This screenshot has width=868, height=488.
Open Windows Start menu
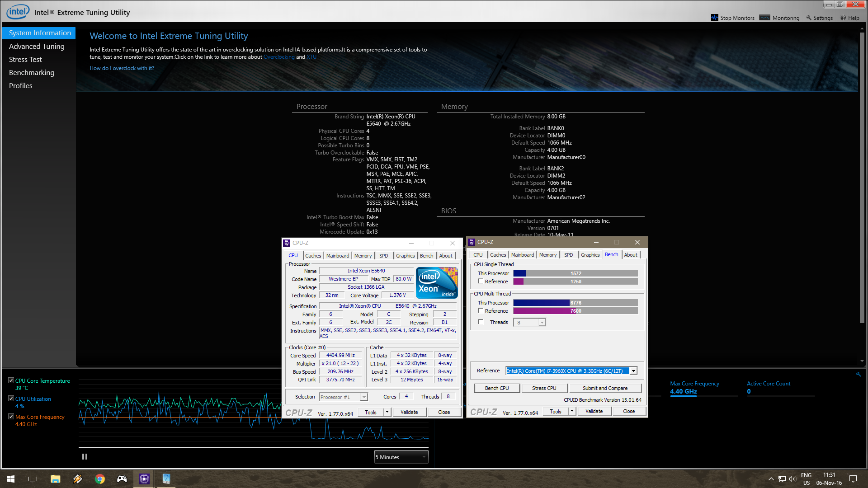point(11,479)
